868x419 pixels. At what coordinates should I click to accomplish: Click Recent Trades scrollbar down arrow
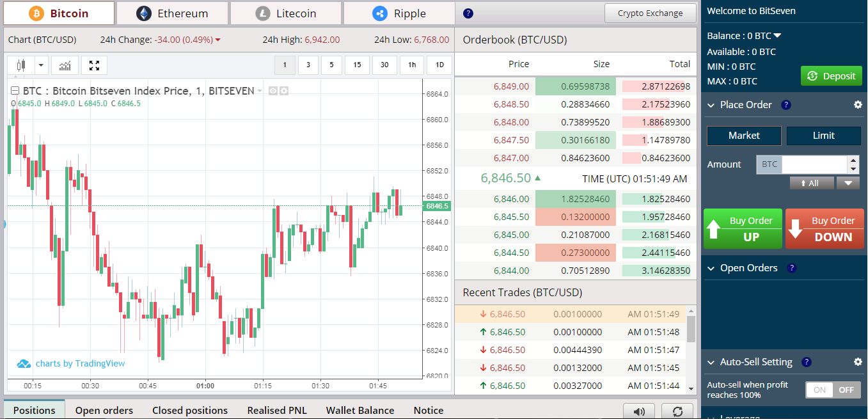tap(691, 388)
